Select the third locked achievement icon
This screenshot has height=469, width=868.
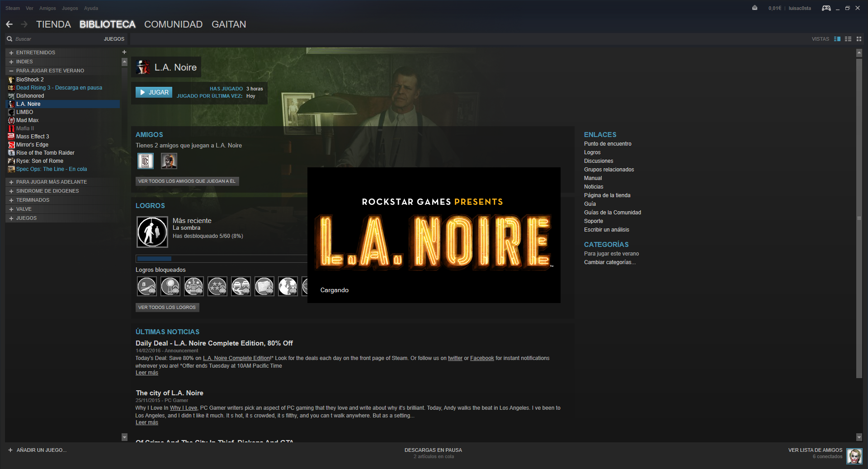click(194, 286)
